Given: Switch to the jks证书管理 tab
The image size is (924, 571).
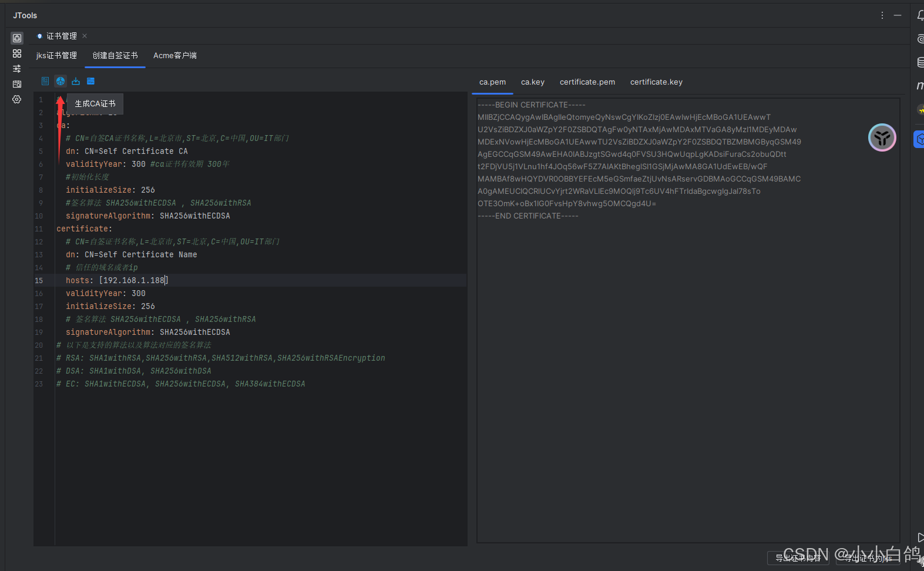Looking at the screenshot, I should (56, 55).
